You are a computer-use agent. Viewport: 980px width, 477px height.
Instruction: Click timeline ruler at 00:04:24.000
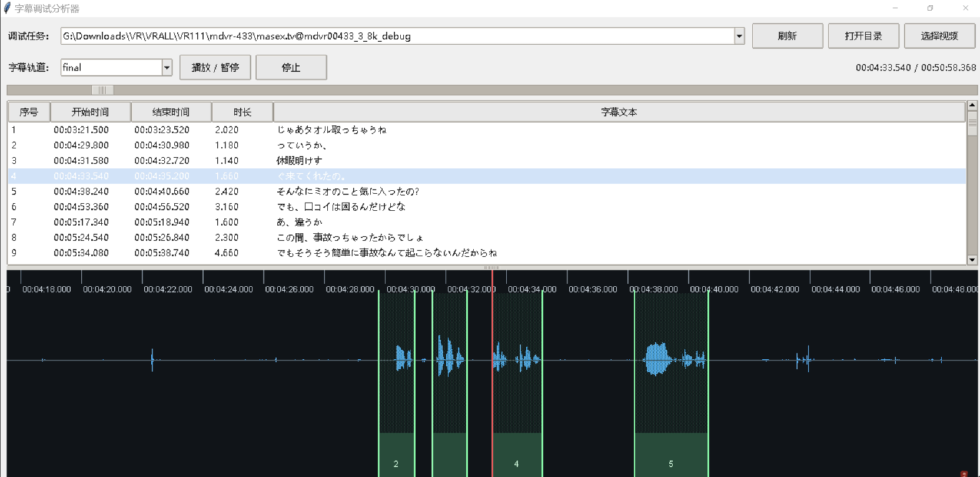click(x=228, y=289)
